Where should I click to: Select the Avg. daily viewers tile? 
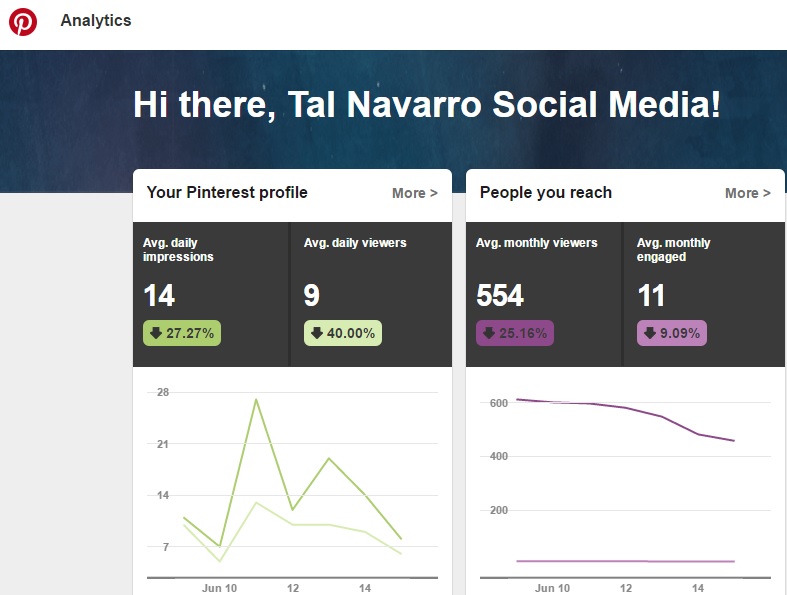pyautogui.click(x=370, y=294)
